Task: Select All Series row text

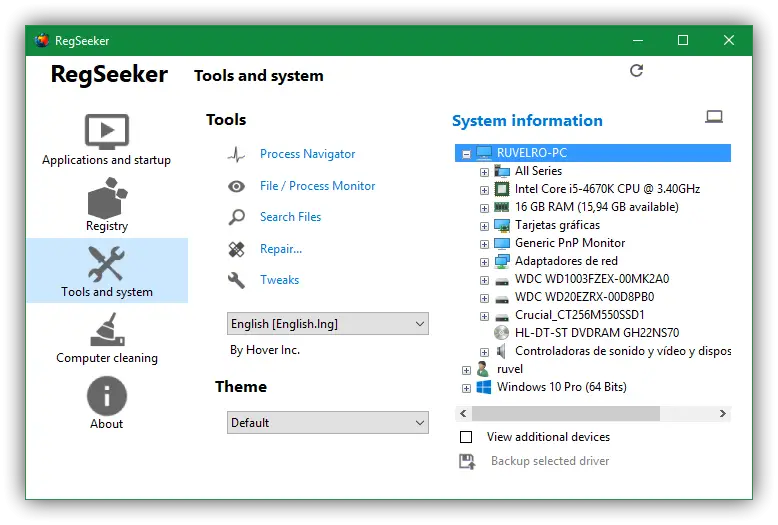Action: coord(538,171)
